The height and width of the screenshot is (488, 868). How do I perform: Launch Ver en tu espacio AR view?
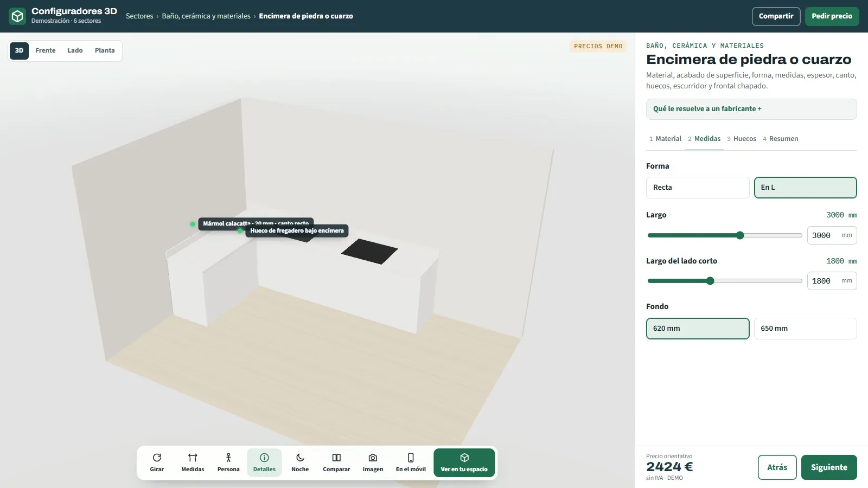point(464,463)
